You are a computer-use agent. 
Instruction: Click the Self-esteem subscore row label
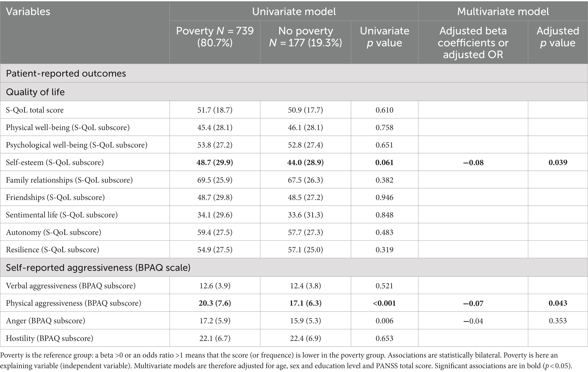click(x=55, y=162)
